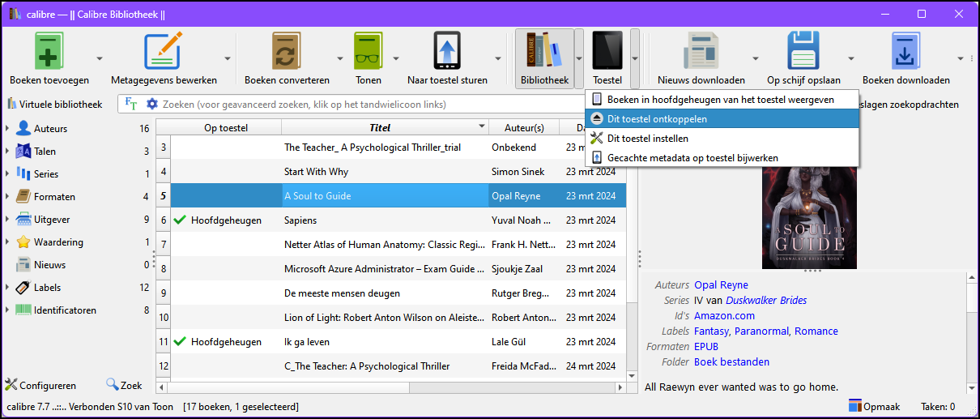
Task: Click the Boeken downloaden icon
Action: [906, 52]
